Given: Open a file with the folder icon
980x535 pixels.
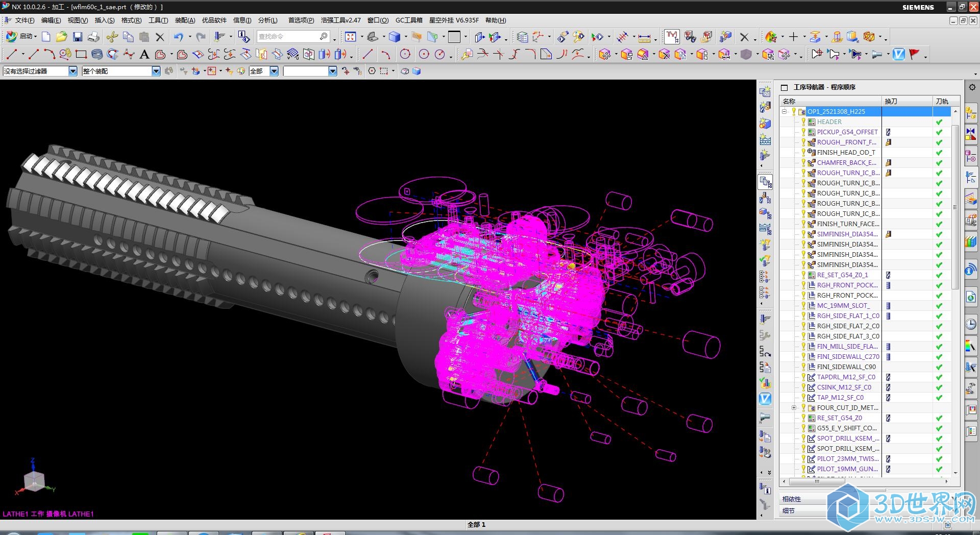Looking at the screenshot, I should tap(61, 37).
